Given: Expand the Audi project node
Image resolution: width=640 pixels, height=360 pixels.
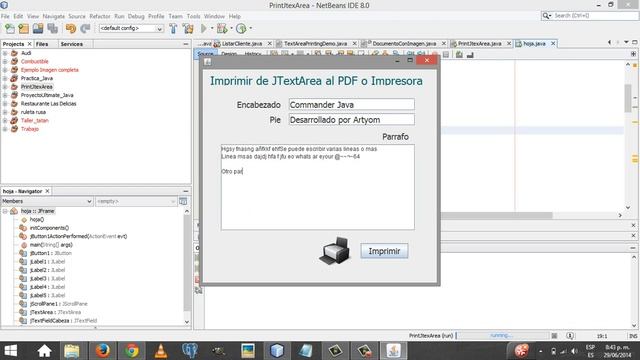Looking at the screenshot, I should (x=5, y=53).
